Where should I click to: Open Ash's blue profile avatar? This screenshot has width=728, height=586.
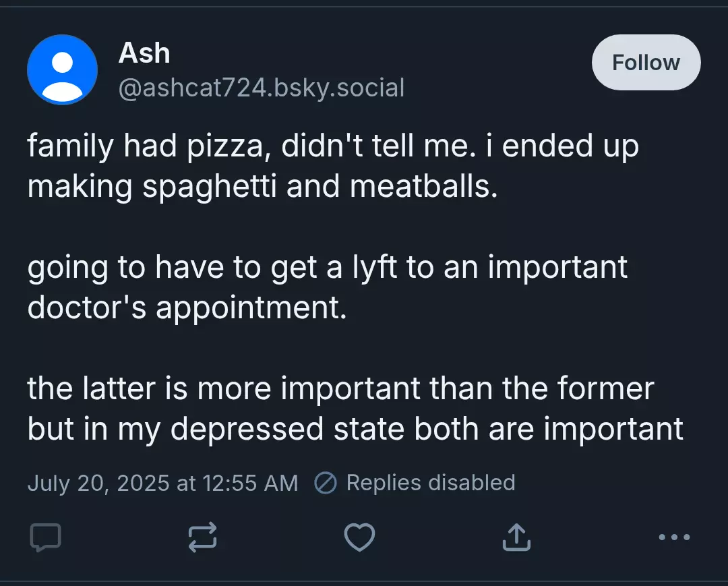tap(62, 69)
